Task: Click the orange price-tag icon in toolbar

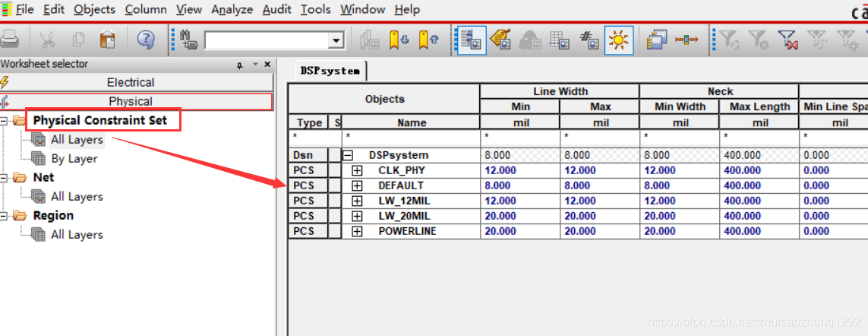Action: (x=499, y=40)
